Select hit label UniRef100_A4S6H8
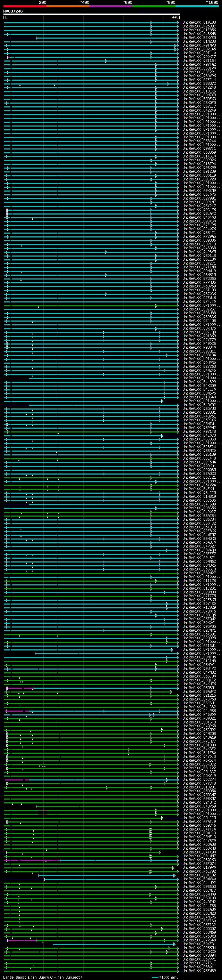The image size is (222, 980). [x=199, y=34]
